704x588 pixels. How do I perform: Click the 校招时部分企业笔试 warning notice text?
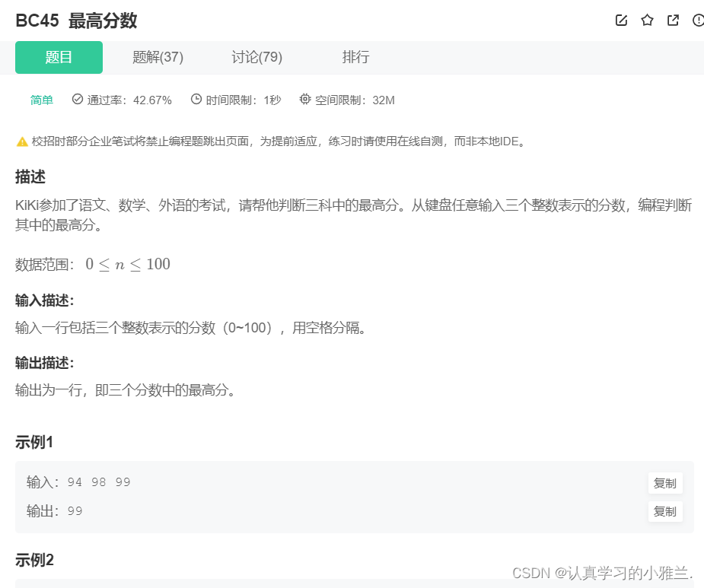(x=278, y=141)
